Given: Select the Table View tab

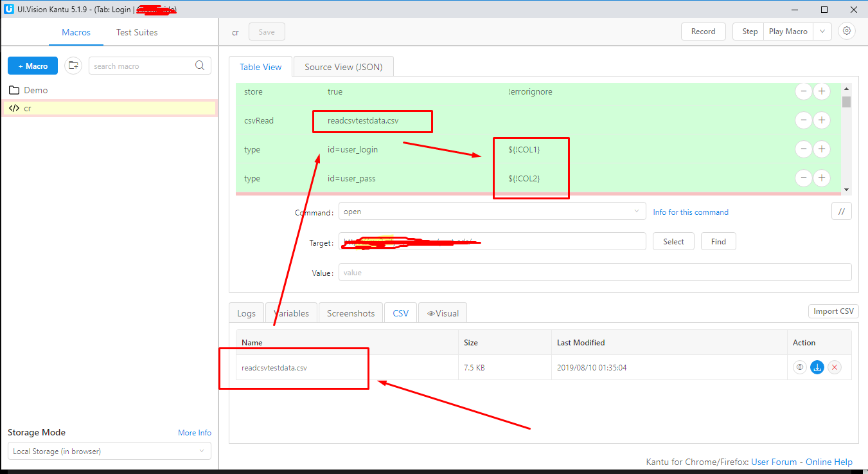Looking at the screenshot, I should tap(261, 67).
